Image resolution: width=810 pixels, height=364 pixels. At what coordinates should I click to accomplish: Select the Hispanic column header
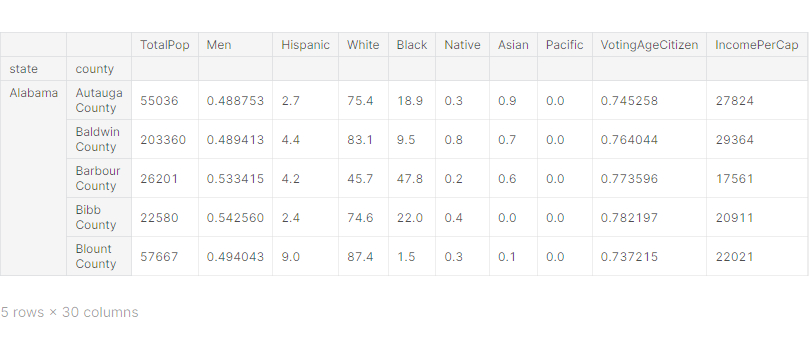(305, 45)
